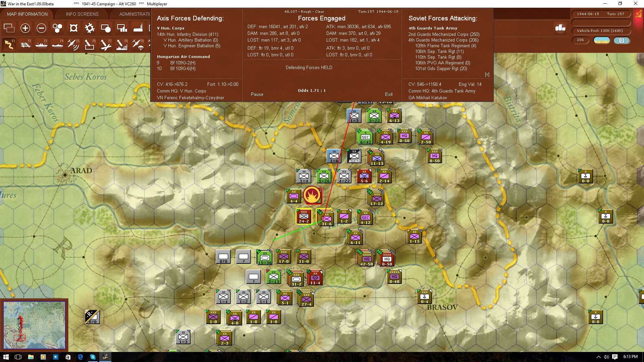The width and height of the screenshot is (644, 362).
Task: Zoom in with the plus icon
Action: (25, 28)
